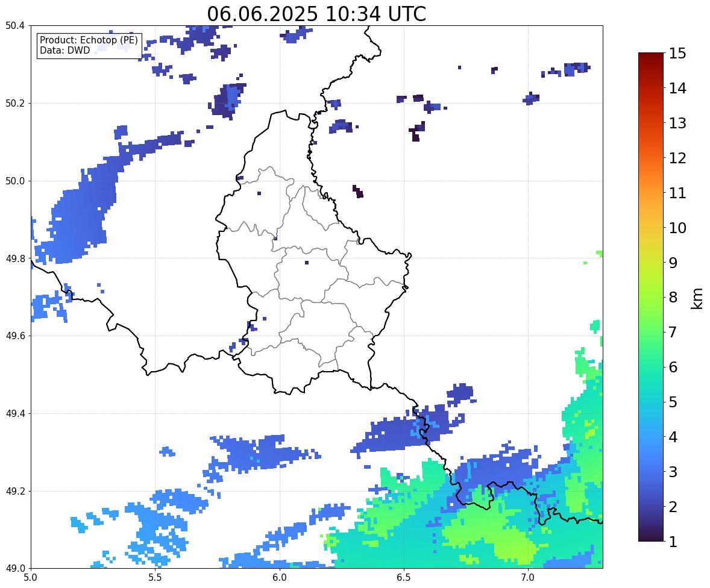Click the longitude axis label 5.0
This screenshot has height=588, width=710.
tap(31, 578)
